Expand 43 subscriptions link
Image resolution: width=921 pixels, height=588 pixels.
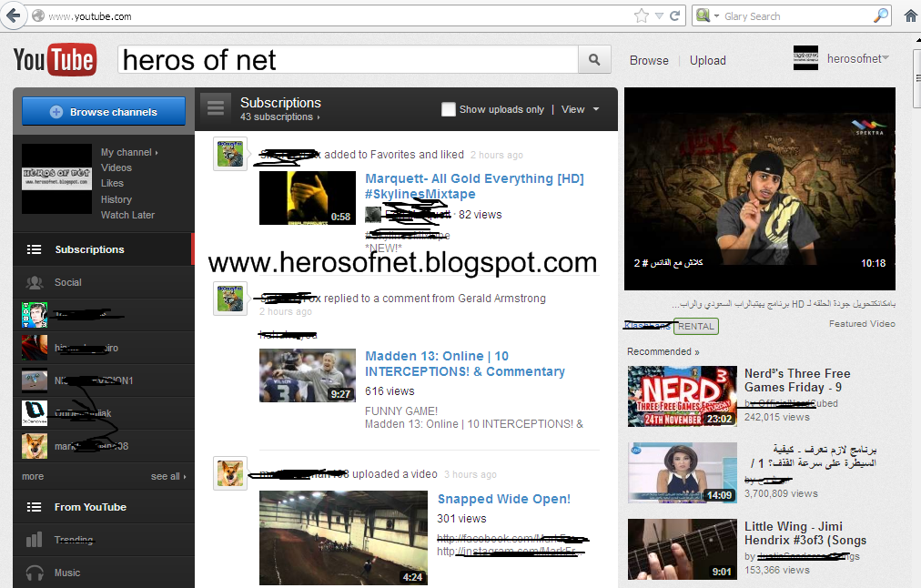279,117
